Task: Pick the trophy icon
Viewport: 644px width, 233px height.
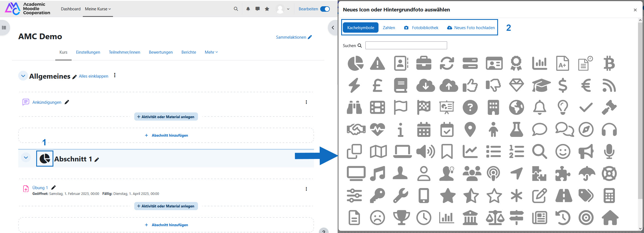Action: pos(402,218)
